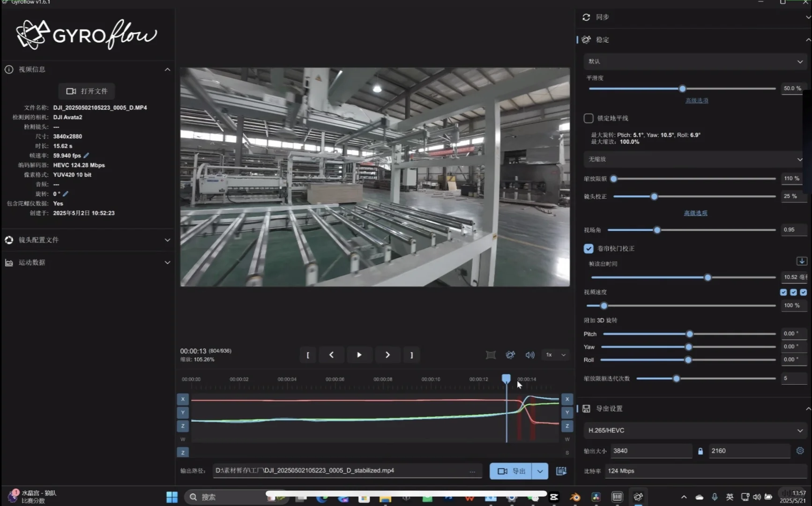The image size is (812, 506).
Task: Click the field of view slider
Action: click(692, 230)
